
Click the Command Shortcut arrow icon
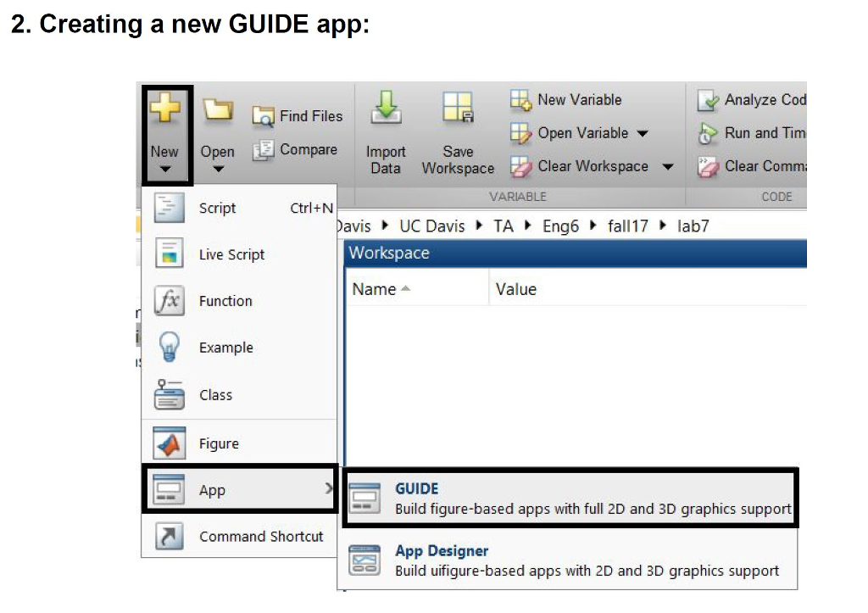point(170,536)
